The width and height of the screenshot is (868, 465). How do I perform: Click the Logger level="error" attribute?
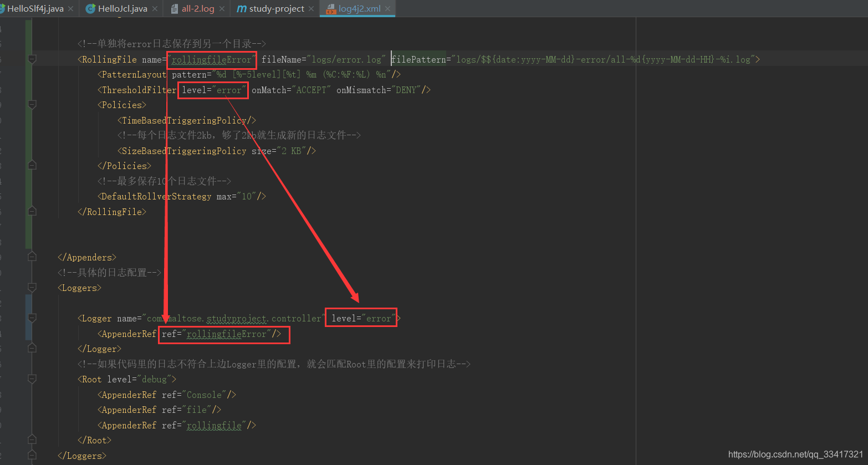coord(363,319)
